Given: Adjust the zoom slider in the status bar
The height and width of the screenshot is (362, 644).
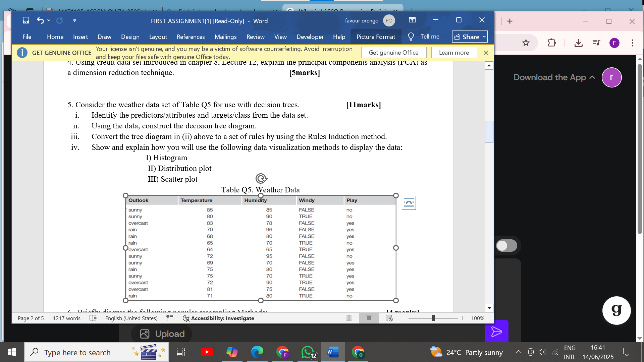Looking at the screenshot, I should [433, 318].
